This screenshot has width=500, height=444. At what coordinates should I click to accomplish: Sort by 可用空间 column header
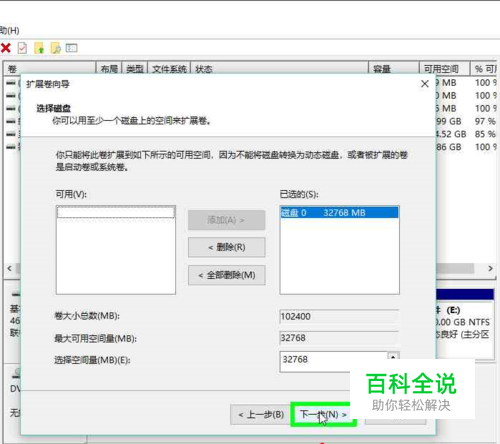click(x=445, y=69)
